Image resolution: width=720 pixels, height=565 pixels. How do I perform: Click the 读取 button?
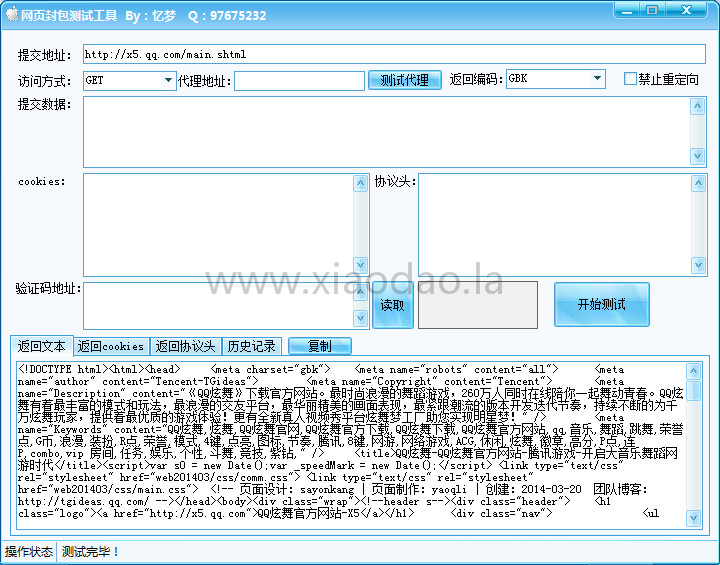393,305
